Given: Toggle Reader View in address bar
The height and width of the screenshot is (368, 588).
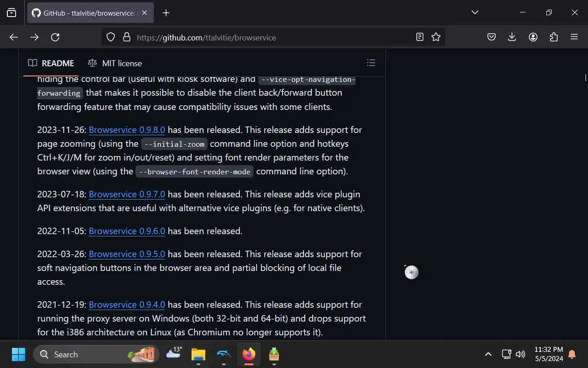Looking at the screenshot, I should tap(419, 37).
